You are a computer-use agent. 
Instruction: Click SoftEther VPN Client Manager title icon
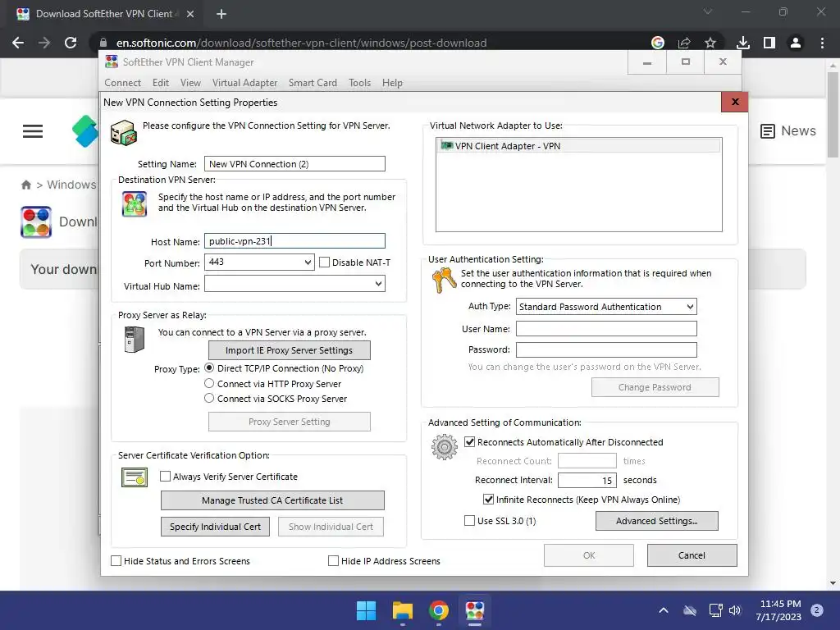(x=112, y=62)
